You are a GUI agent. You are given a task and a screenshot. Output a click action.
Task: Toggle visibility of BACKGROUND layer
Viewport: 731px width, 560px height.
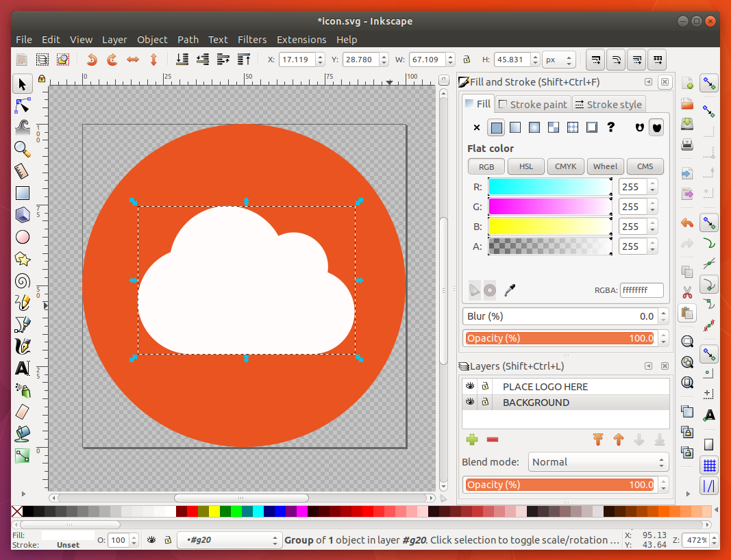(x=470, y=403)
